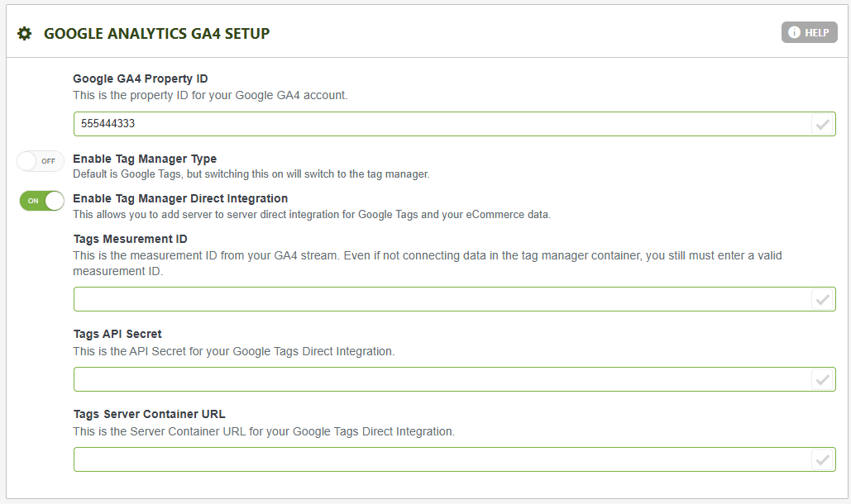
Task: Open the HELP button in the header
Action: coord(809,32)
